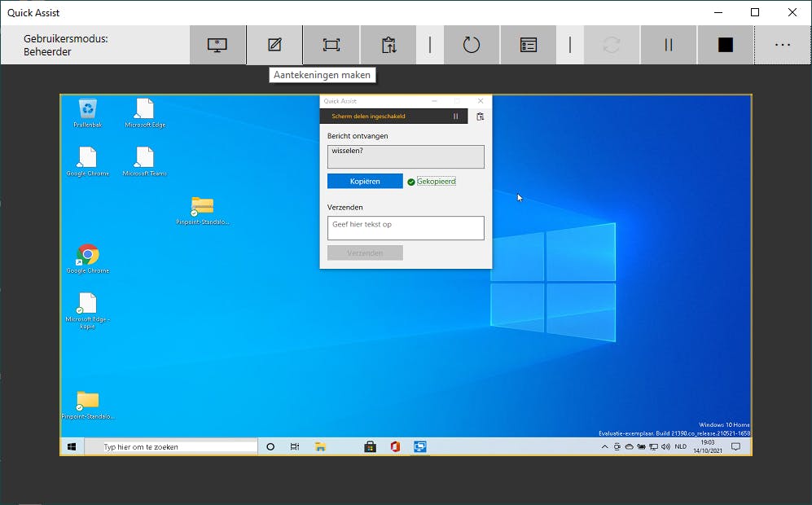Expand hidden system tray icons chevron
This screenshot has width=812, height=505.
coord(604,447)
